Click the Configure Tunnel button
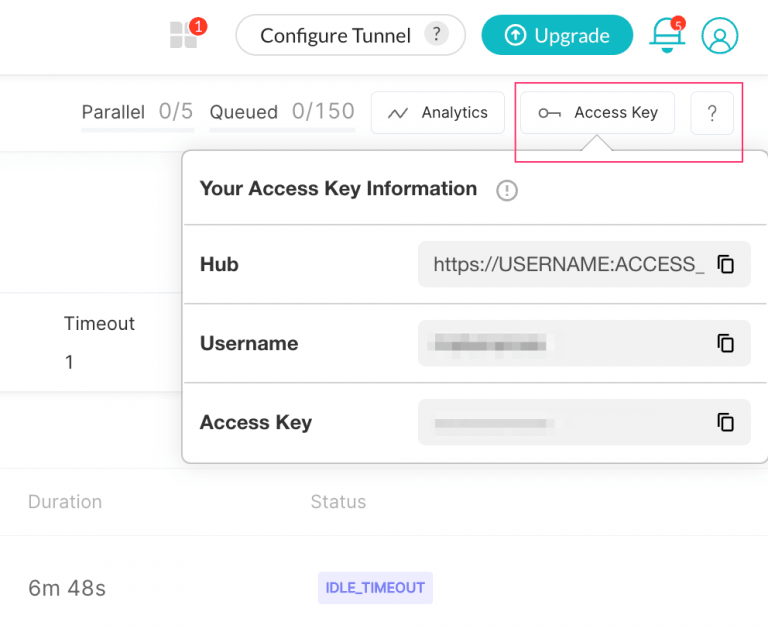The width and height of the screenshot is (768, 629). pos(335,35)
